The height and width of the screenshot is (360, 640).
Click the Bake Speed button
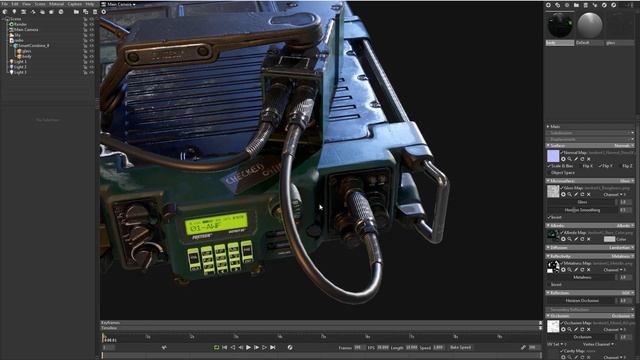[460, 347]
